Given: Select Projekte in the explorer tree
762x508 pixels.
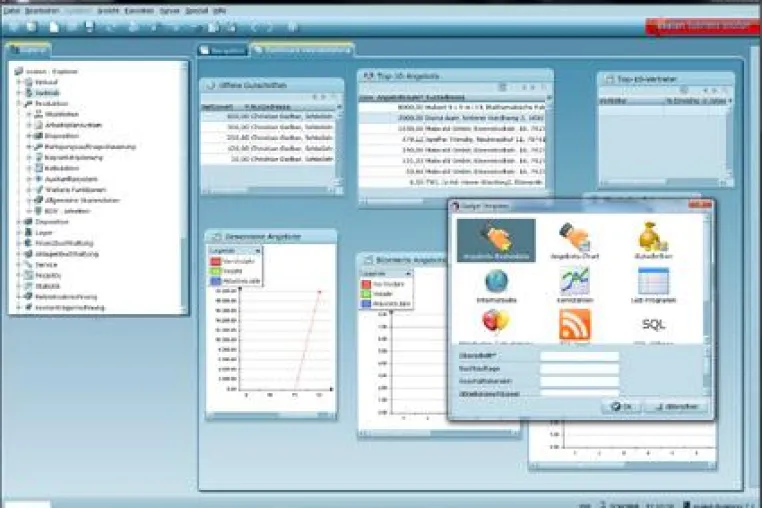Looking at the screenshot, I should pos(48,275).
